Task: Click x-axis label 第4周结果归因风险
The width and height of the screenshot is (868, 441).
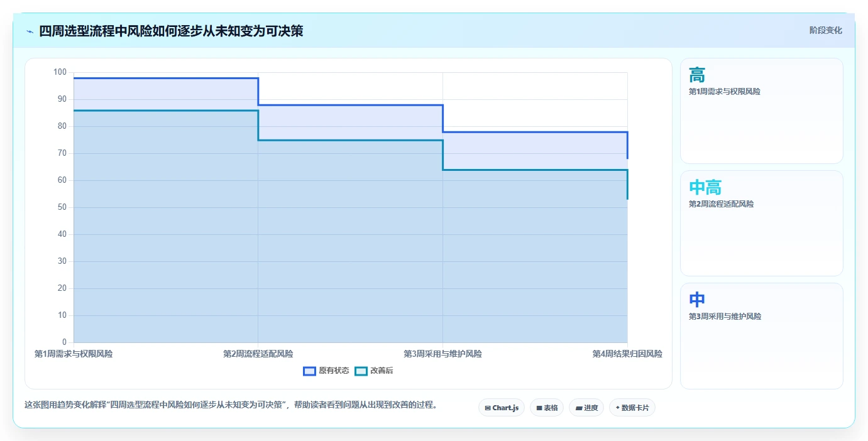Action: point(627,354)
